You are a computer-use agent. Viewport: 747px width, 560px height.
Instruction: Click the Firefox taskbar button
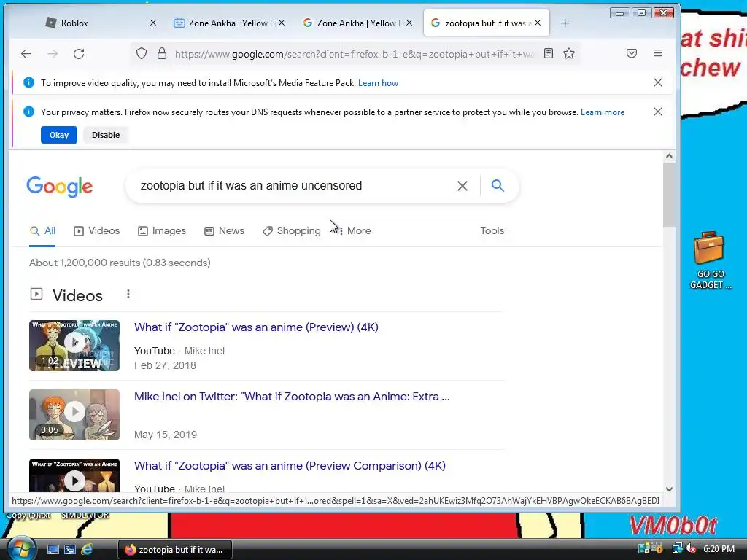point(175,550)
